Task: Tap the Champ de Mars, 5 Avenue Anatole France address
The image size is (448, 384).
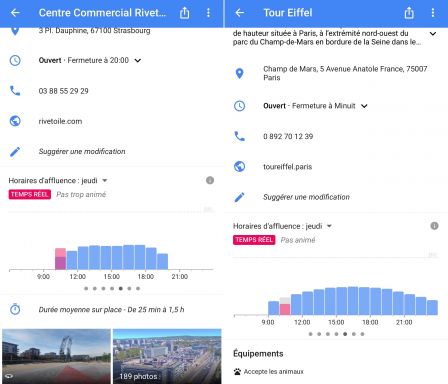Action: [345, 73]
